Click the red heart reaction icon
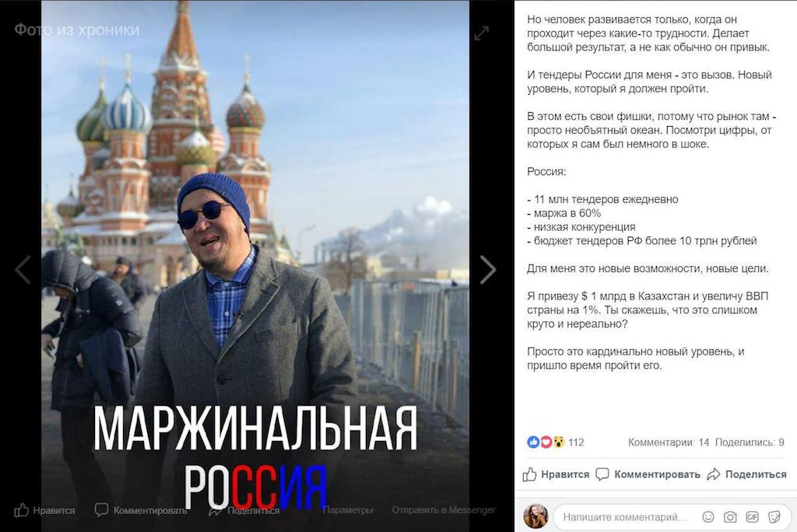The width and height of the screenshot is (797, 532). (546, 442)
